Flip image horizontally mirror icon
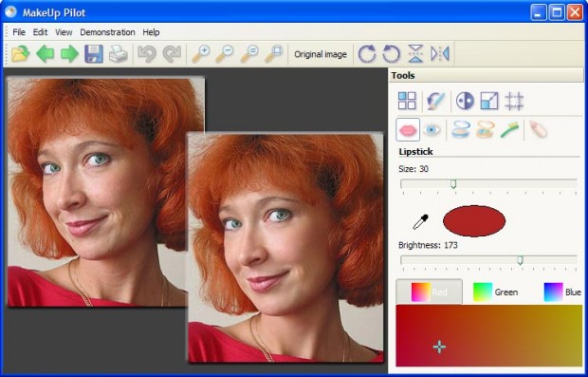The height and width of the screenshot is (377, 588). [x=439, y=54]
